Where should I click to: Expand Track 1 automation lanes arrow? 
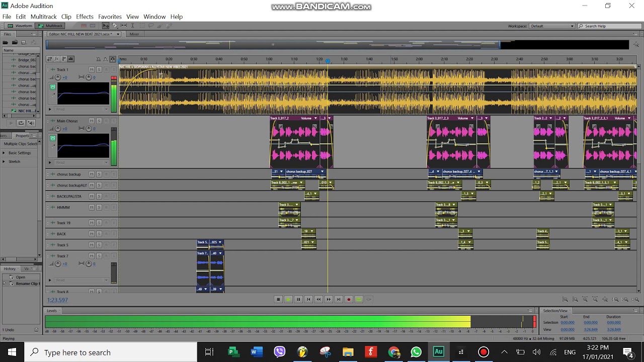50,109
